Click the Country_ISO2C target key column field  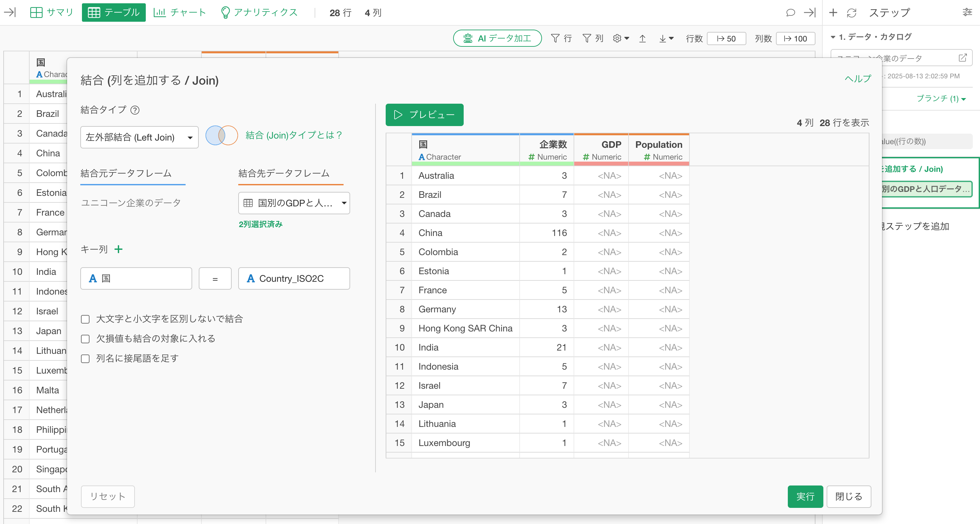tap(294, 278)
